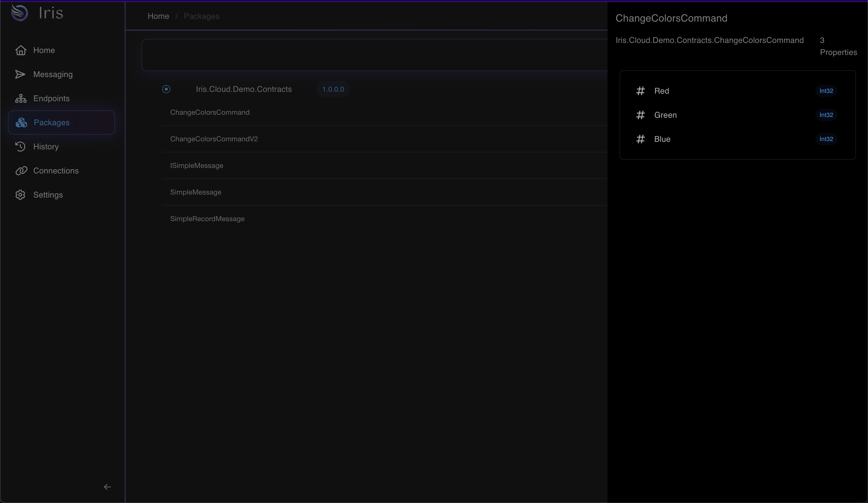Click the History clock icon

(20, 147)
